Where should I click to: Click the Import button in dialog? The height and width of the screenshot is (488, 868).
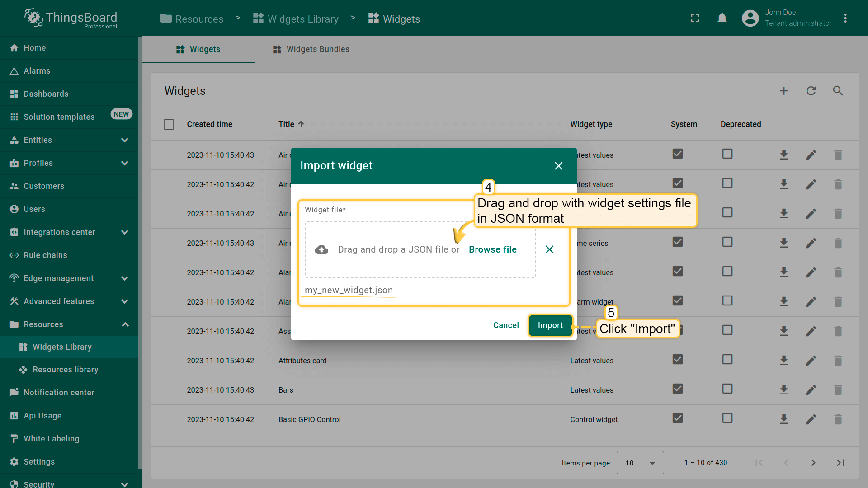pyautogui.click(x=550, y=325)
